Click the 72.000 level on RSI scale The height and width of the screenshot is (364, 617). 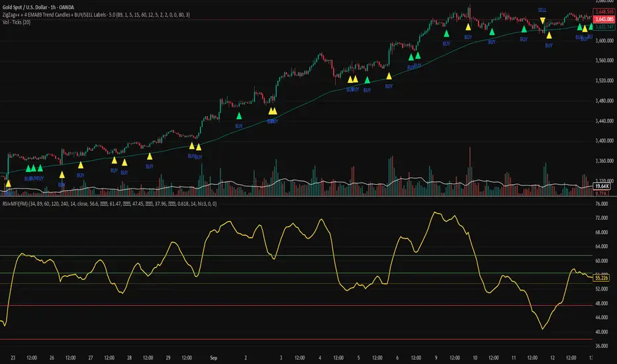click(x=602, y=218)
